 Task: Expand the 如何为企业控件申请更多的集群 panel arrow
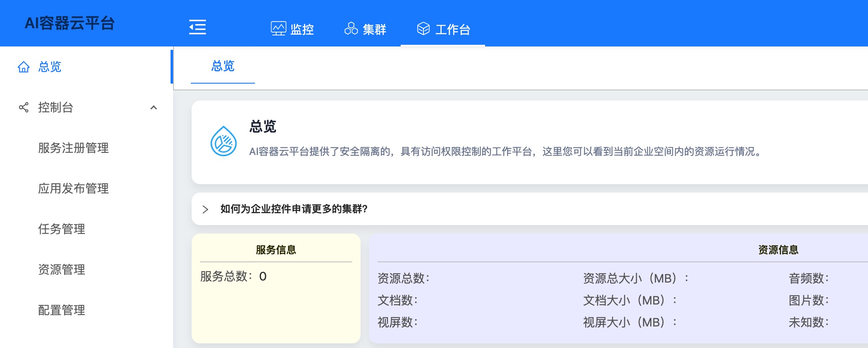click(x=205, y=209)
